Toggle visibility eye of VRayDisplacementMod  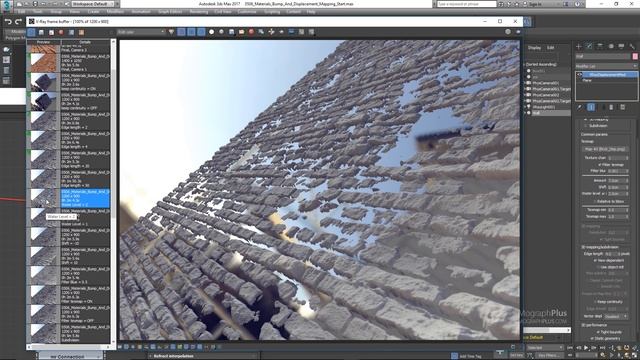coord(580,75)
